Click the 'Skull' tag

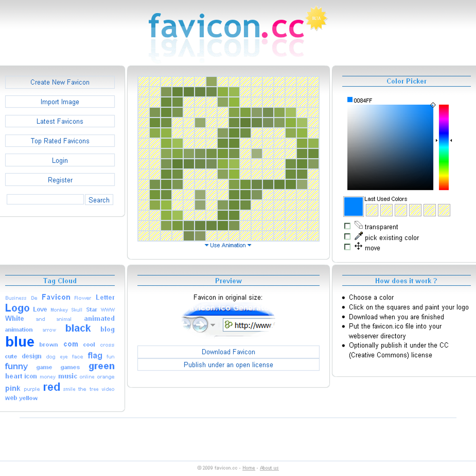77,310
